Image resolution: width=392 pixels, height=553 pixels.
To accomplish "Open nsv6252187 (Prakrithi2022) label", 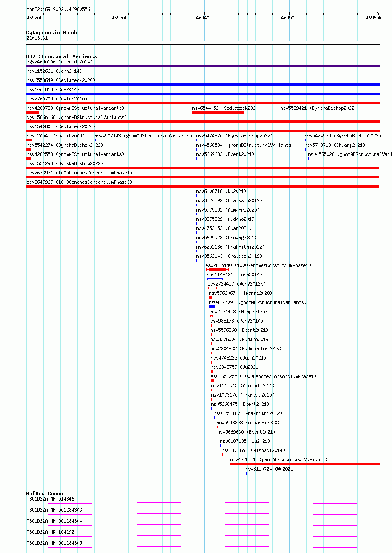I will pos(248,414).
